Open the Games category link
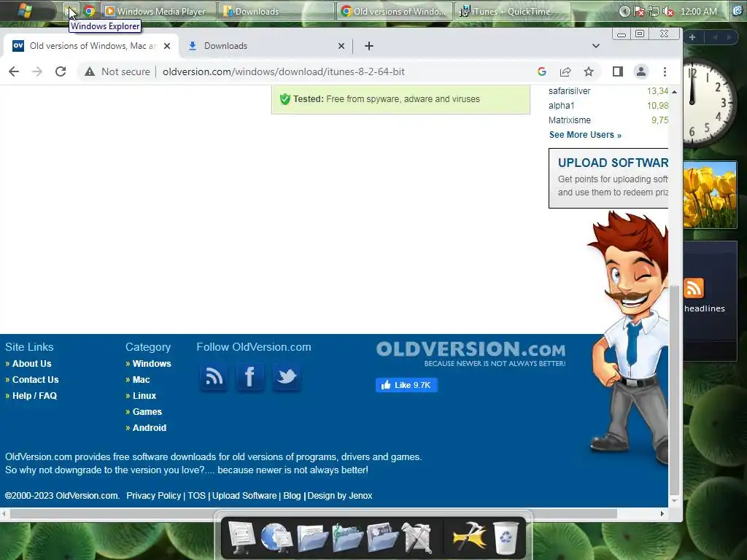The height and width of the screenshot is (560, 747). click(x=147, y=412)
